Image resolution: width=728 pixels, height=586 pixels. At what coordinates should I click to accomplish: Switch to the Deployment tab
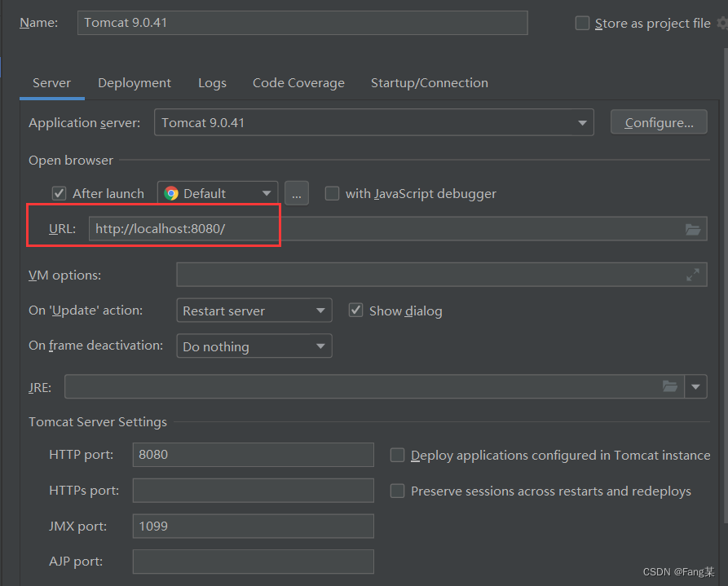(135, 83)
